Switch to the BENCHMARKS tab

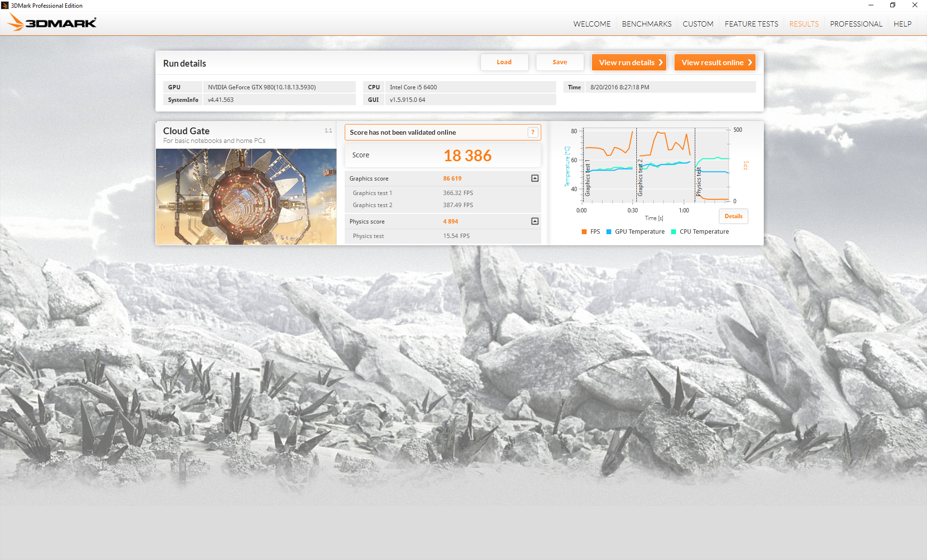[646, 24]
